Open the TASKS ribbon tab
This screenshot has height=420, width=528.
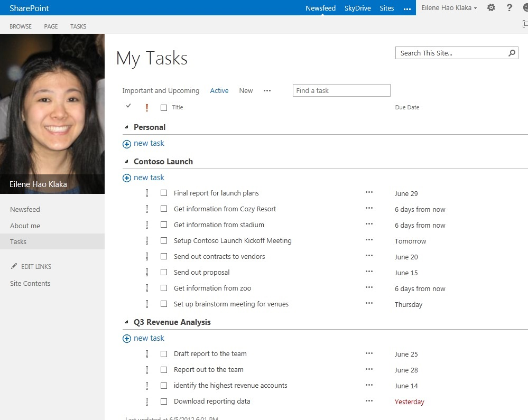[78, 26]
